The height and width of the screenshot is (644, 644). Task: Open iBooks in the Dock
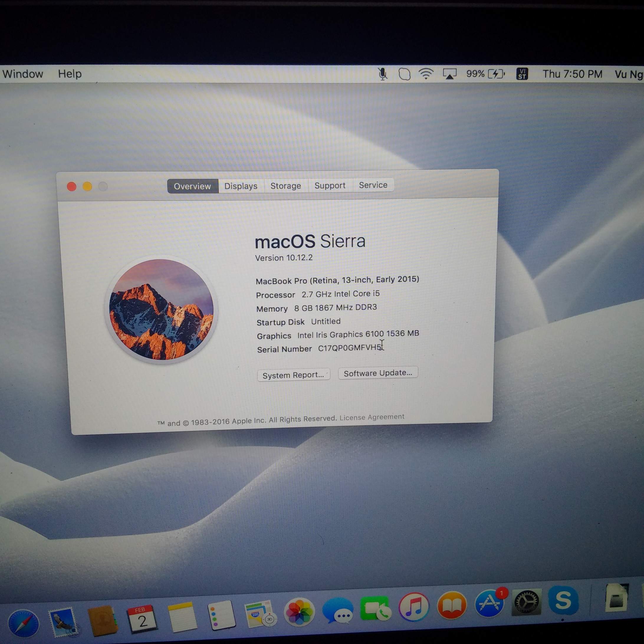451,606
